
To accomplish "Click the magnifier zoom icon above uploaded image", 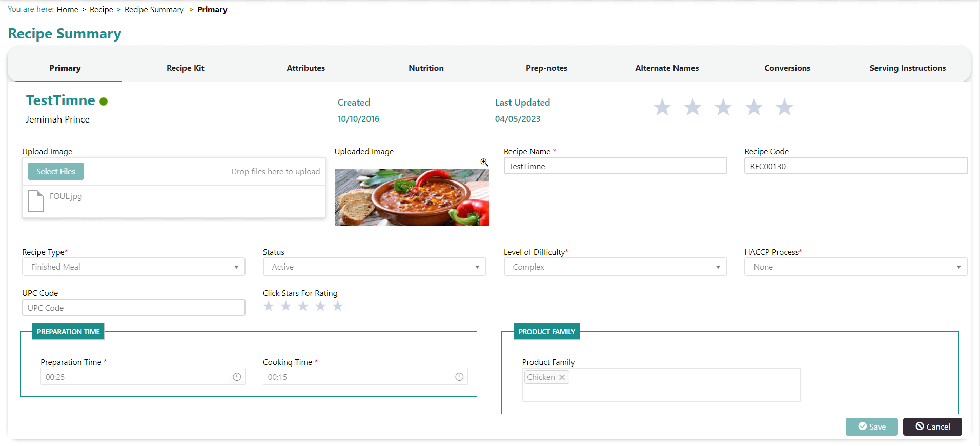I will click(484, 163).
